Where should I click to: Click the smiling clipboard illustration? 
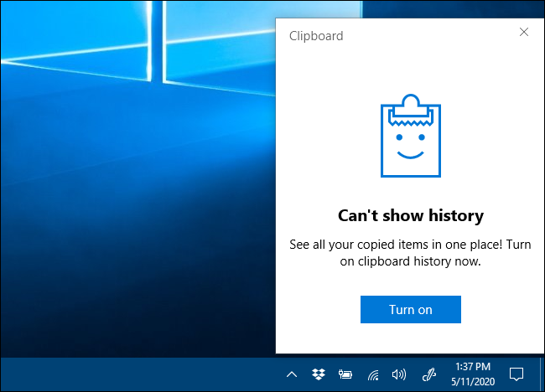click(x=411, y=136)
